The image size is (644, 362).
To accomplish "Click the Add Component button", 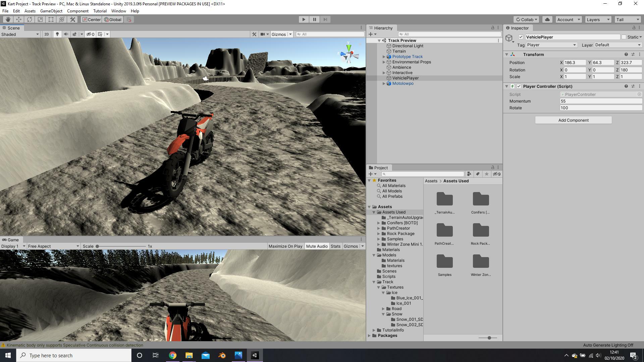I will pyautogui.click(x=573, y=120).
